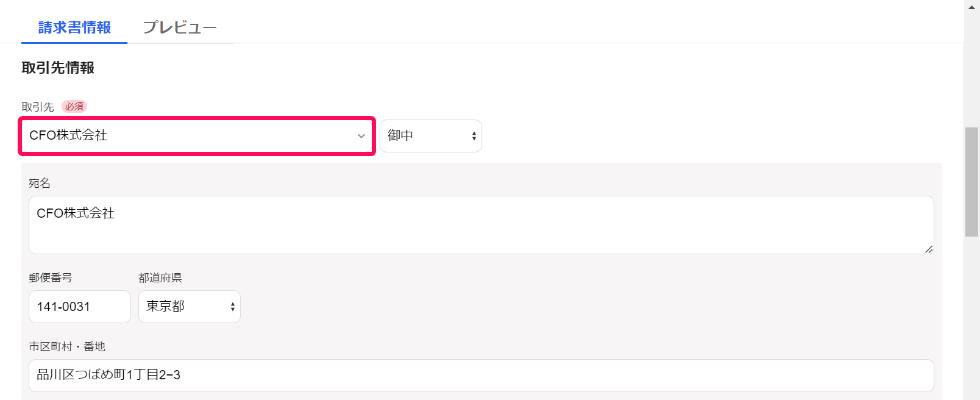Click the 取引先情報 section heading

pyautogui.click(x=58, y=68)
